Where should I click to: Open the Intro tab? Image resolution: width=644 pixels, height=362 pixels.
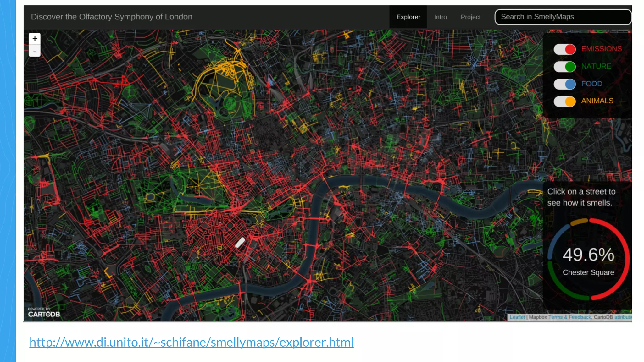(440, 17)
